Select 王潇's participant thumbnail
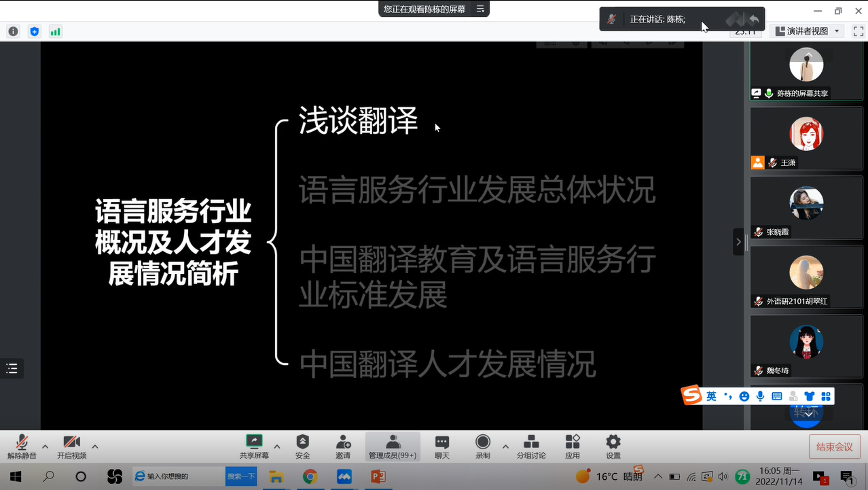This screenshot has height=490, width=868. click(806, 138)
